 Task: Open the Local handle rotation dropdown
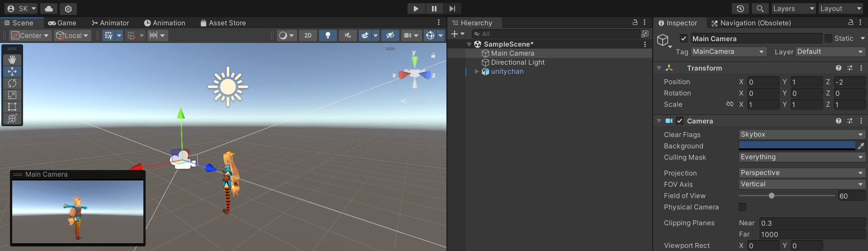click(72, 35)
